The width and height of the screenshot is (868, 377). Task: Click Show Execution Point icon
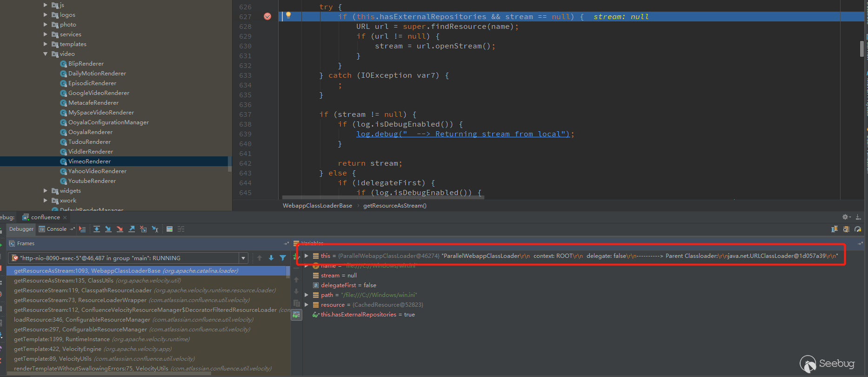tap(82, 229)
